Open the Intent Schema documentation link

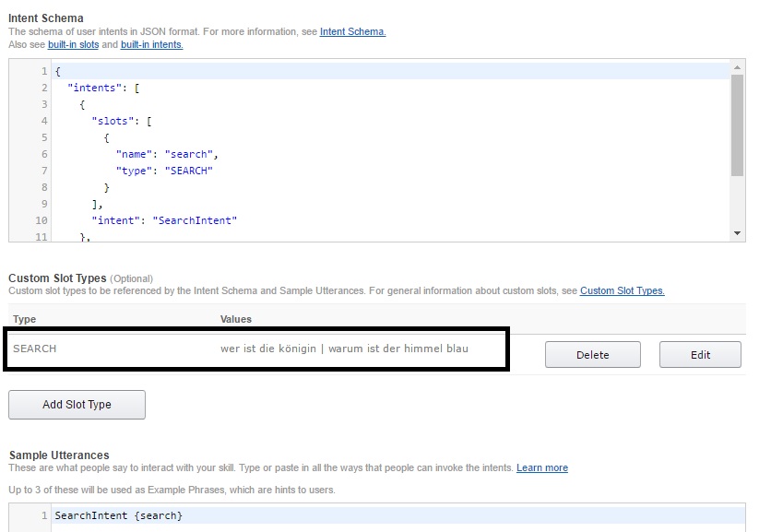click(x=352, y=31)
